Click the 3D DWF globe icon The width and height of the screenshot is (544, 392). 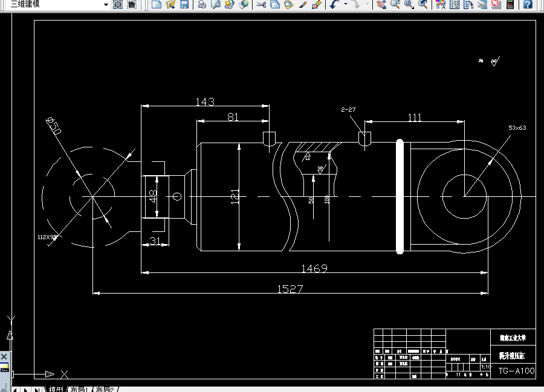[244, 4]
